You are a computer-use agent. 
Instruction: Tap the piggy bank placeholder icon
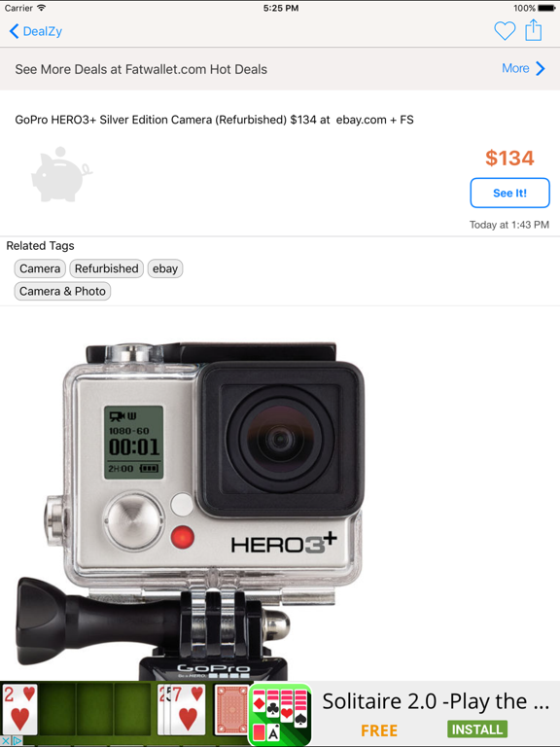click(x=61, y=174)
